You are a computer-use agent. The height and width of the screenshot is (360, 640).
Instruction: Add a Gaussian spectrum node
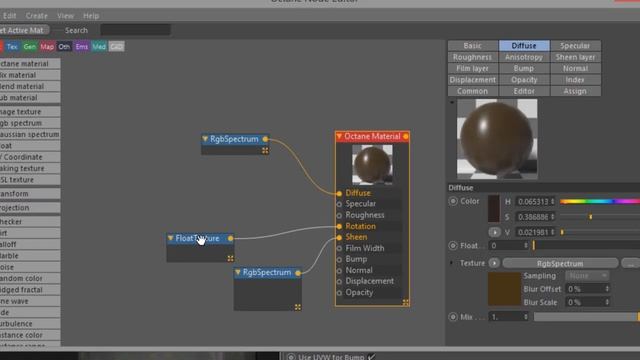(30, 134)
